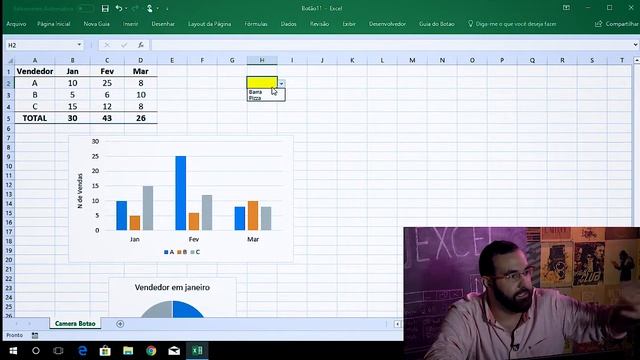Toggle the AutoSave switch in title bar
This screenshot has width=640, height=360.
85,8
